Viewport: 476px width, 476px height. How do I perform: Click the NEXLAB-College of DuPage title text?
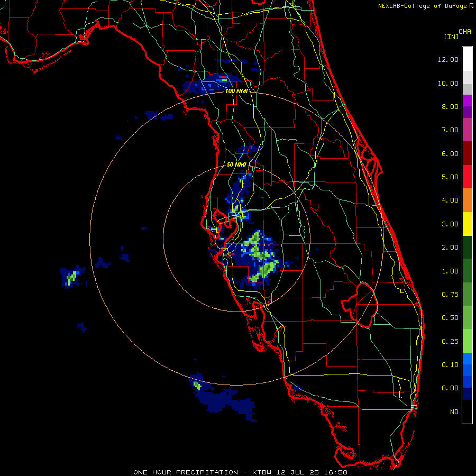[423, 6]
